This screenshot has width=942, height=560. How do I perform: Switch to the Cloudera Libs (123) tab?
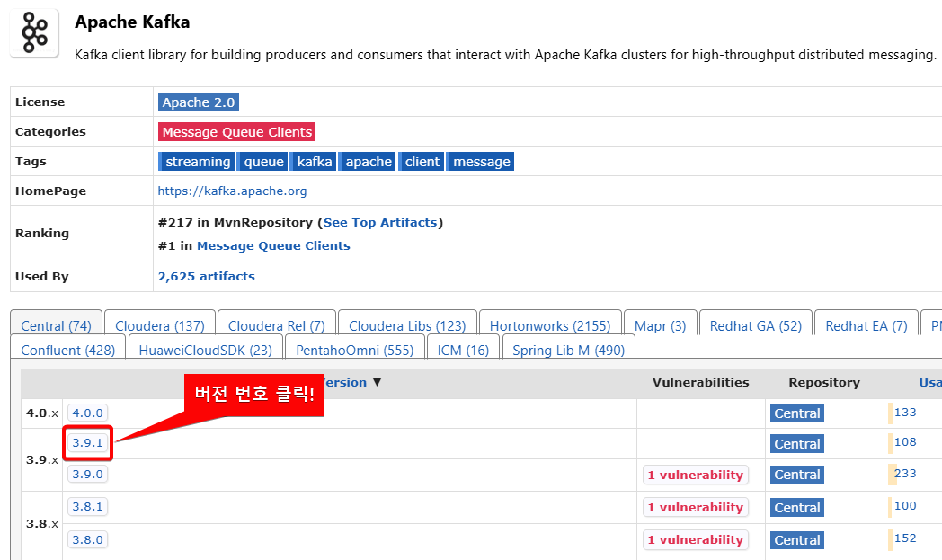(407, 325)
